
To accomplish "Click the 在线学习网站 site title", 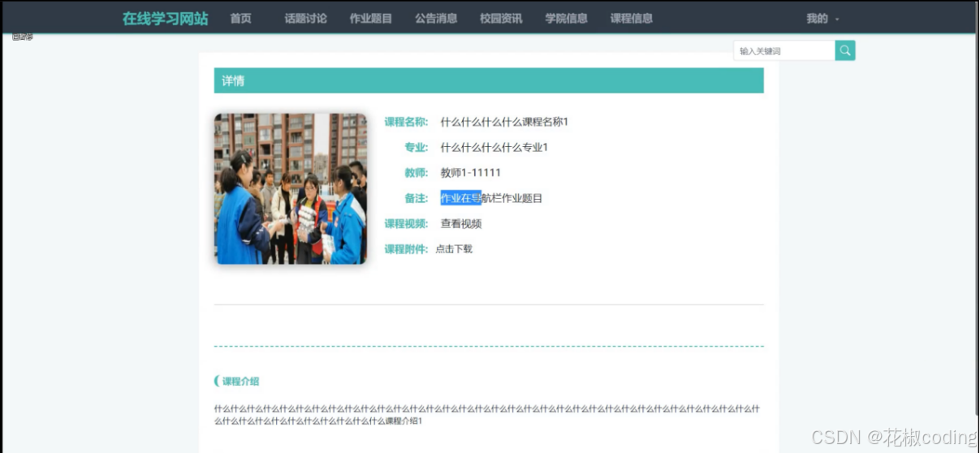I will coord(165,19).
